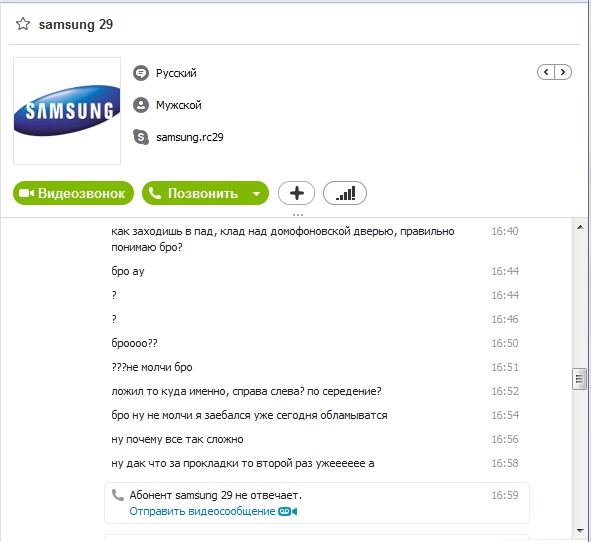Expand the Позвонить dropdown arrow
The image size is (591, 542).
(x=257, y=194)
